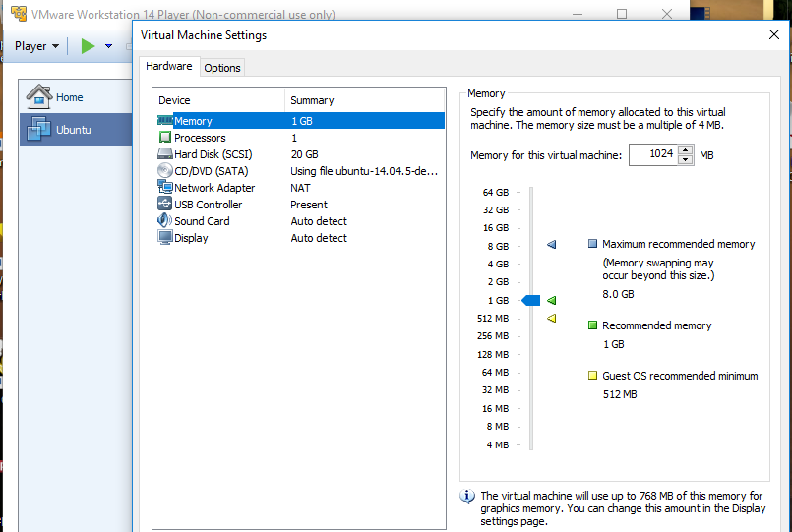Click the yellow Guest OS recommended minimum square
The height and width of the screenshot is (532, 792).
pos(592,375)
